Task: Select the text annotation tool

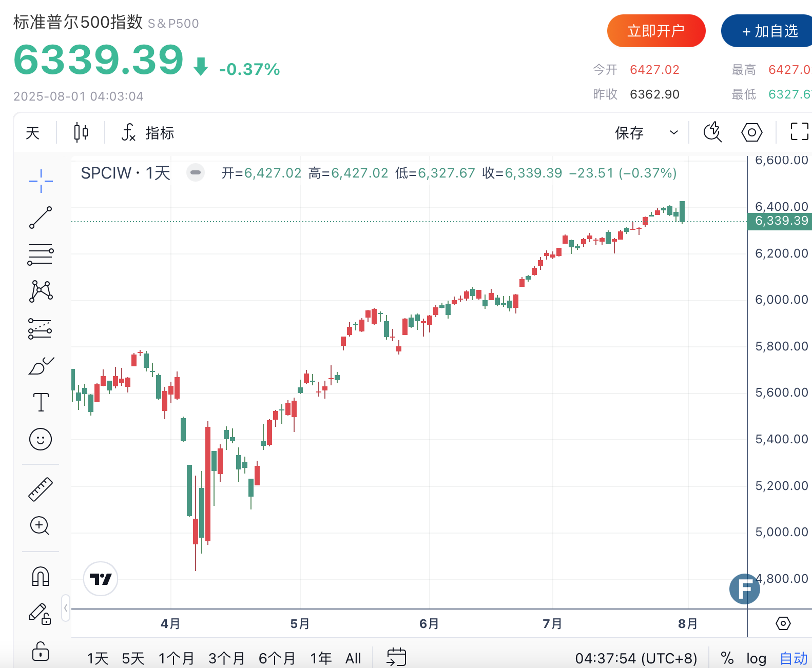Action: tap(41, 402)
